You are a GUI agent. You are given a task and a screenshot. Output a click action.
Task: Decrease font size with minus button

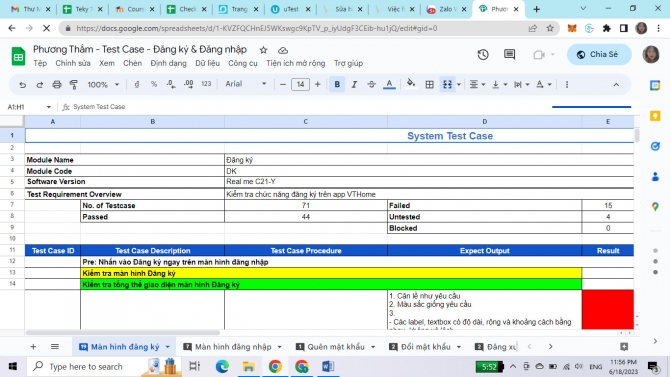point(282,85)
